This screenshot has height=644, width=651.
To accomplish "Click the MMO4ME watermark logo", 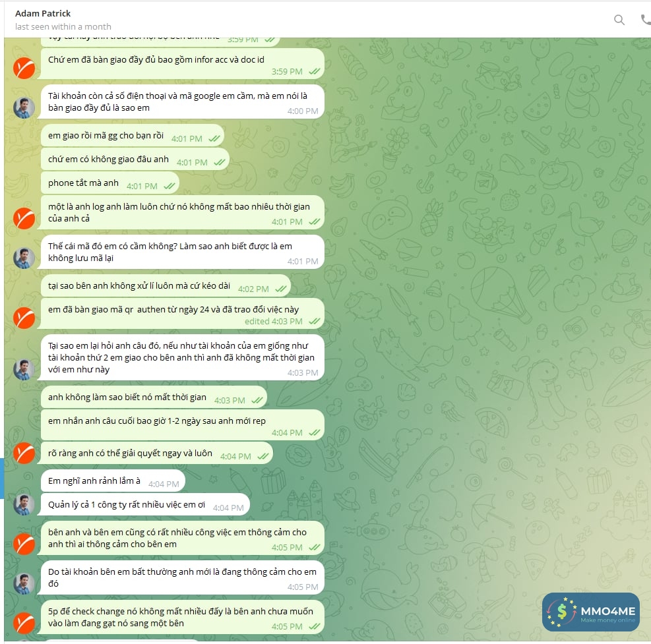I will [x=591, y=612].
